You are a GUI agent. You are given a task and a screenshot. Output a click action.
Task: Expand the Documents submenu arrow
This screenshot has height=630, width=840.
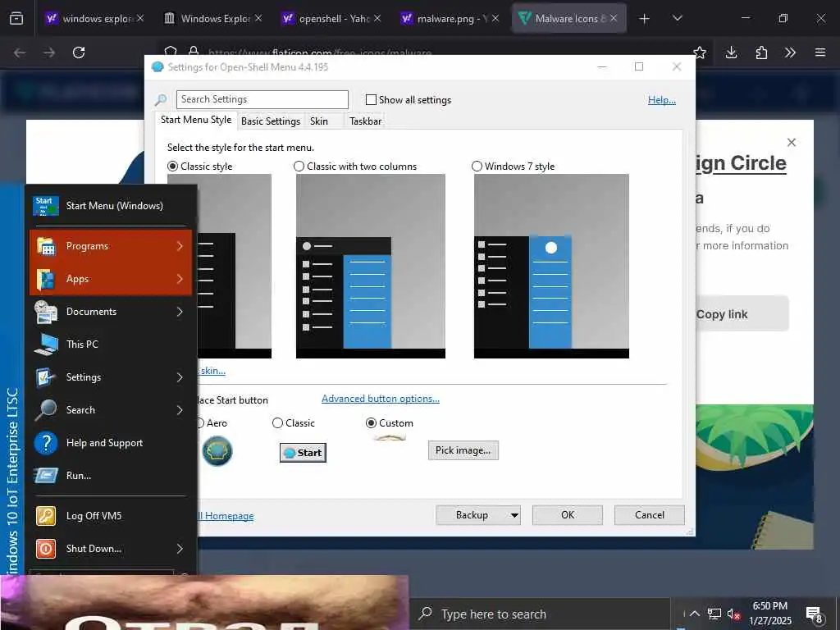pos(180,311)
